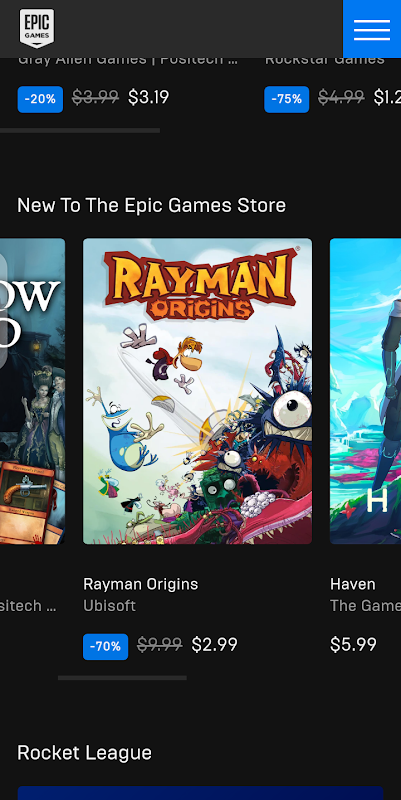Open the hamburger navigation menu
Image resolution: width=401 pixels, height=800 pixels.
[x=372, y=29]
